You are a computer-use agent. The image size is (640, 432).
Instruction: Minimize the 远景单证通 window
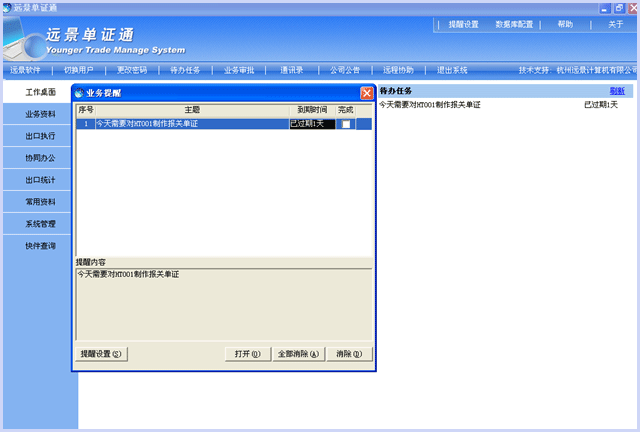604,8
